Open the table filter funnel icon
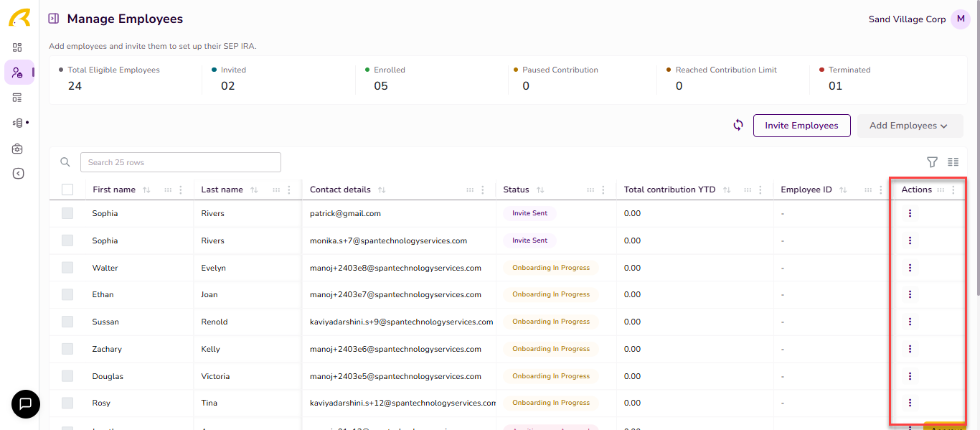Viewport: 980px width, 430px height. (x=932, y=162)
